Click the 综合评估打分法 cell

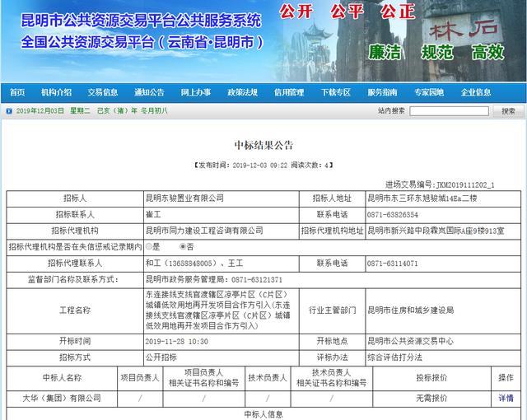click(x=443, y=357)
